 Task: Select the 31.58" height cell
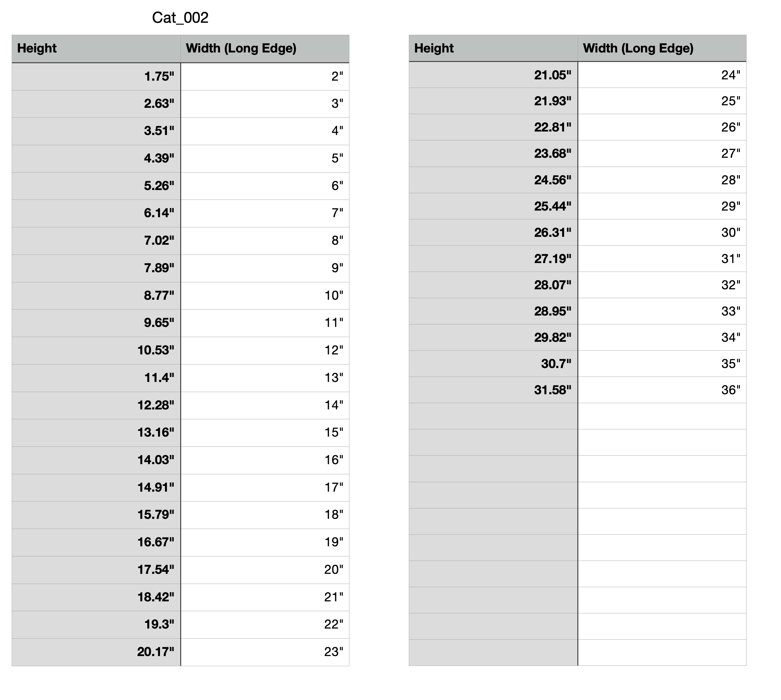pos(493,390)
